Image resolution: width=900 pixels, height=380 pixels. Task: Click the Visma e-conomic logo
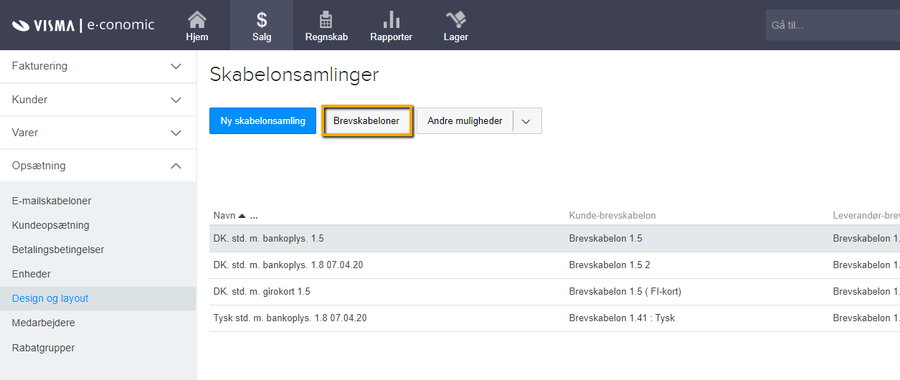pos(83,25)
